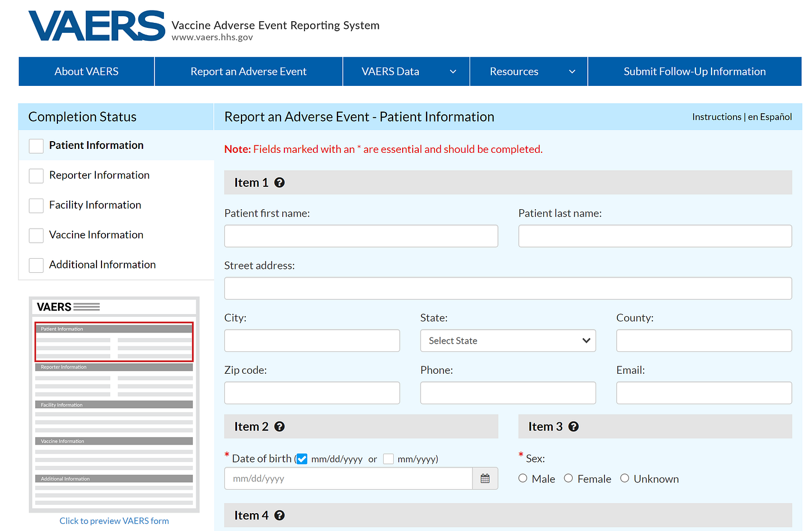Select Facility Information in Completion Status
812x531 pixels.
pos(95,205)
